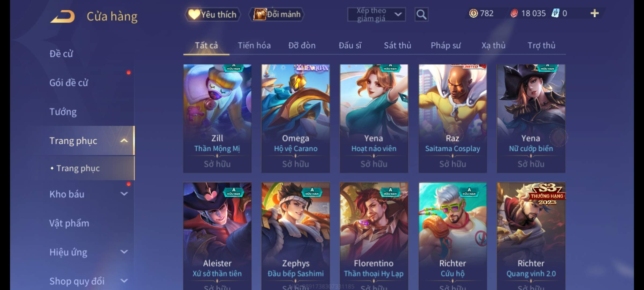Screen dimensions: 644x290
Task: Tap the blue voucher icon showing 0
Action: click(x=555, y=13)
